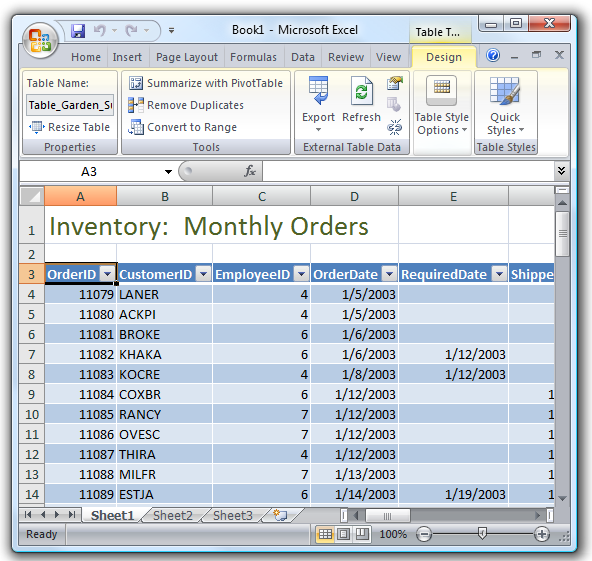Expand the formula bar
This screenshot has height=561, width=592.
click(561, 171)
